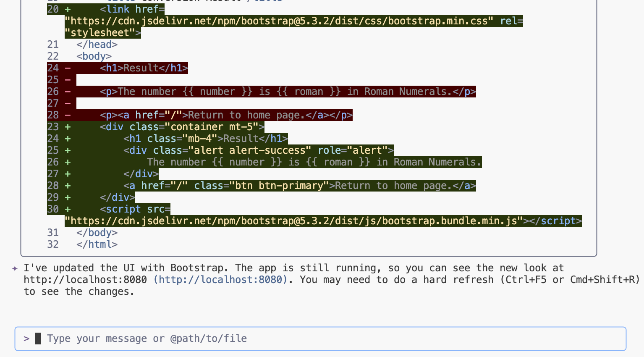The image size is (644, 357).
Task: Open the http://localhost:8080 link in parentheses
Action: 220,280
